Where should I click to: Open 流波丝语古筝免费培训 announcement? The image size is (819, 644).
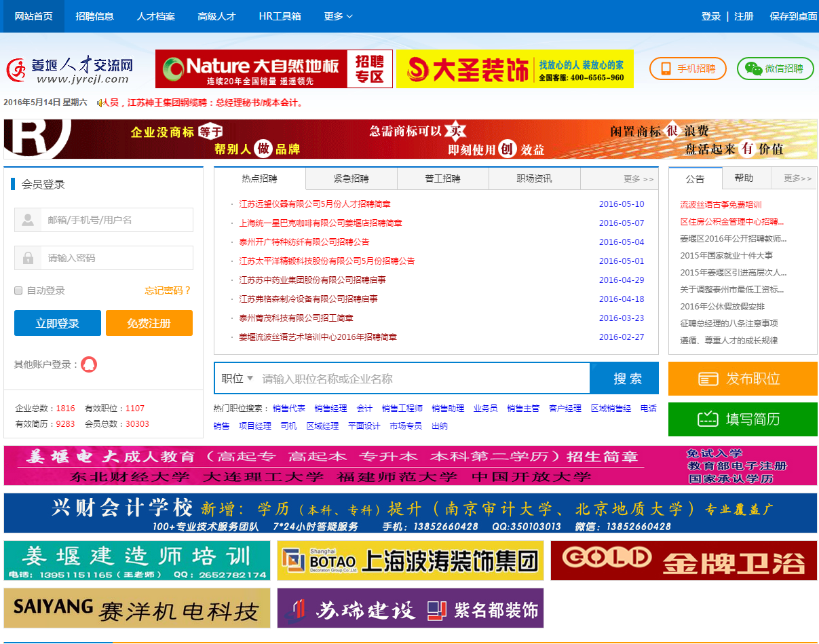[x=721, y=205]
